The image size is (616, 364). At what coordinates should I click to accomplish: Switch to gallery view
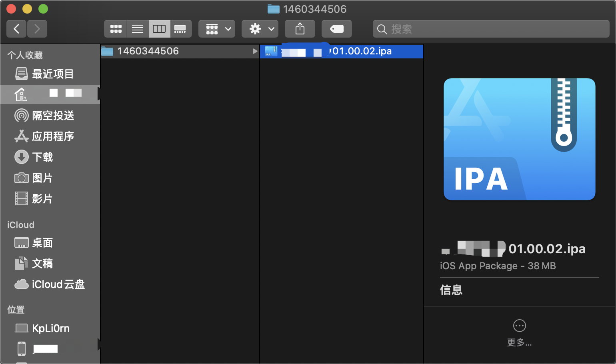click(180, 29)
